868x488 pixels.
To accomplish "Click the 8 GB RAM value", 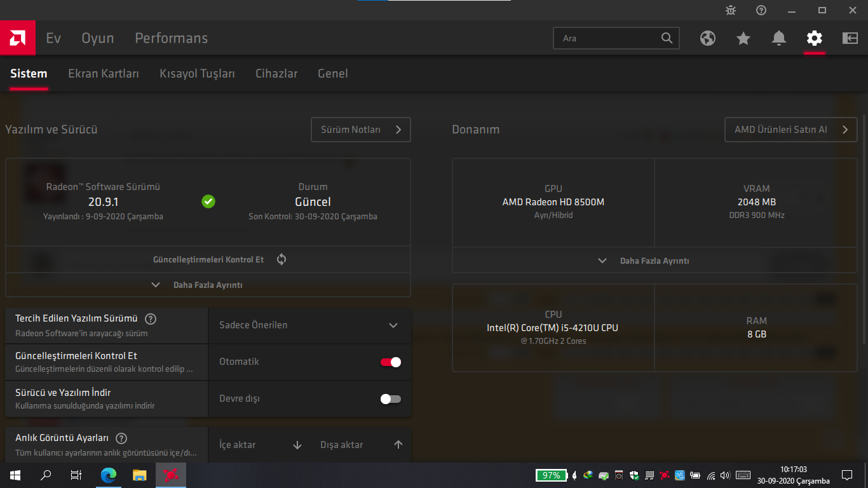I will click(757, 334).
